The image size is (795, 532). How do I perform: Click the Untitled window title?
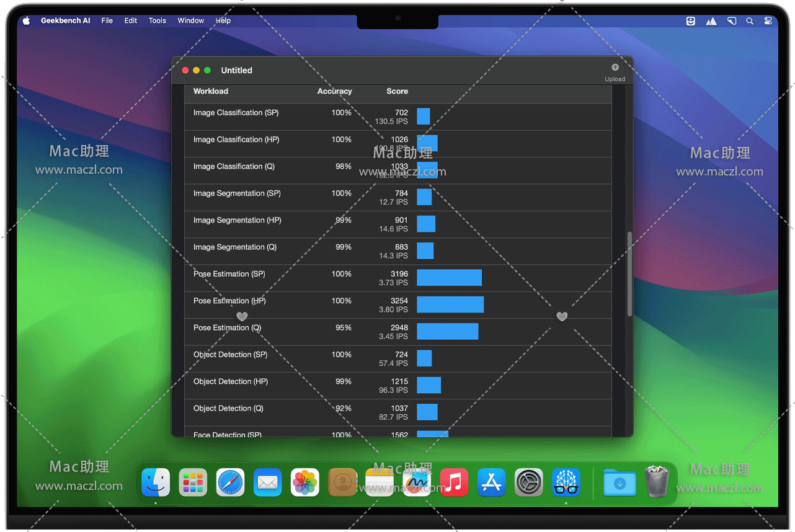236,70
